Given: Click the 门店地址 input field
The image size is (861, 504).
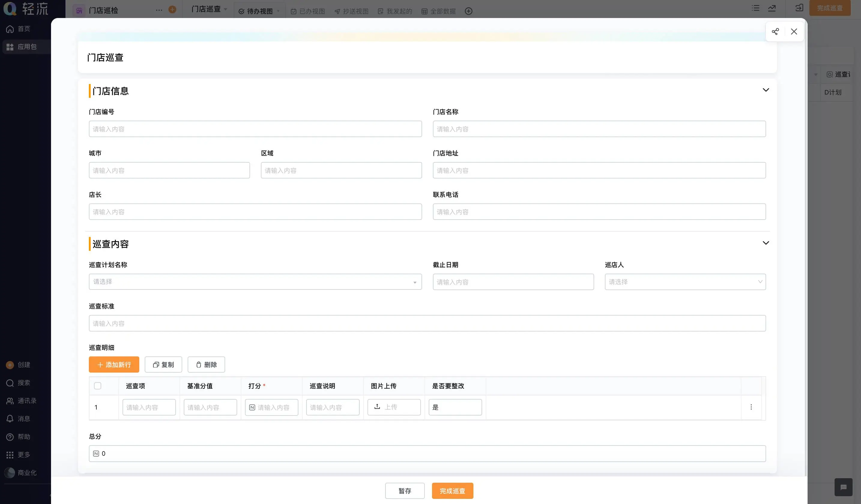Looking at the screenshot, I should click(599, 170).
